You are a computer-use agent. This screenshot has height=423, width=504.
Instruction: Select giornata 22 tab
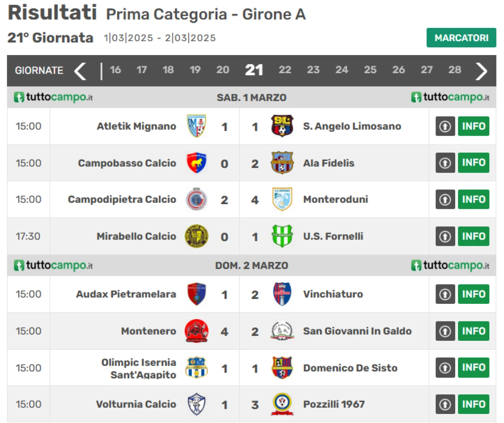click(x=285, y=70)
